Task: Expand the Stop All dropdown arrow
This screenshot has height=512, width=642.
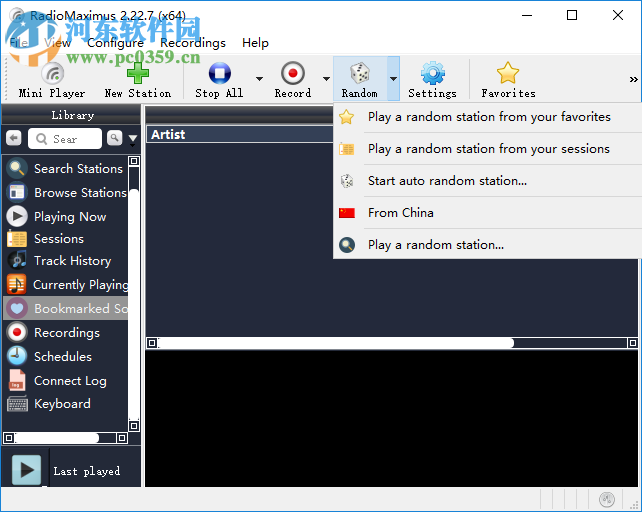Action: pos(259,79)
